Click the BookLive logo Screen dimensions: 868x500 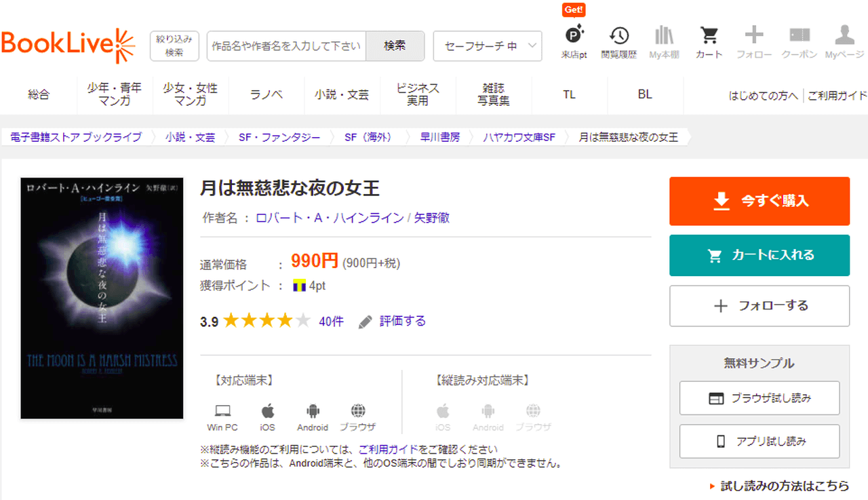point(68,45)
